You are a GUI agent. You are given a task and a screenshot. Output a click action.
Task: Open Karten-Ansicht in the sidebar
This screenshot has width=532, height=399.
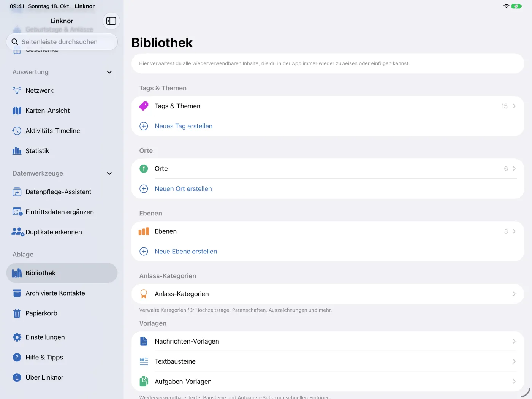pos(62,111)
